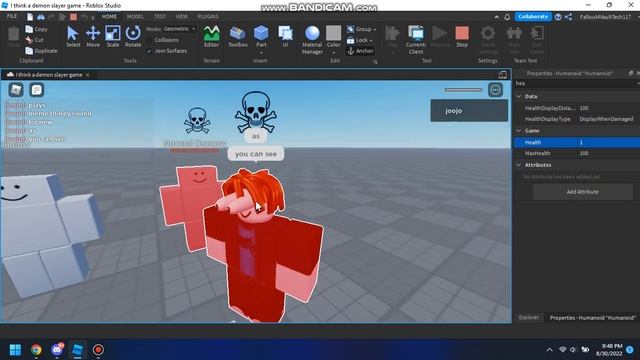This screenshot has width=640, height=360.
Task: Pick the Rotate tool
Action: click(x=133, y=37)
